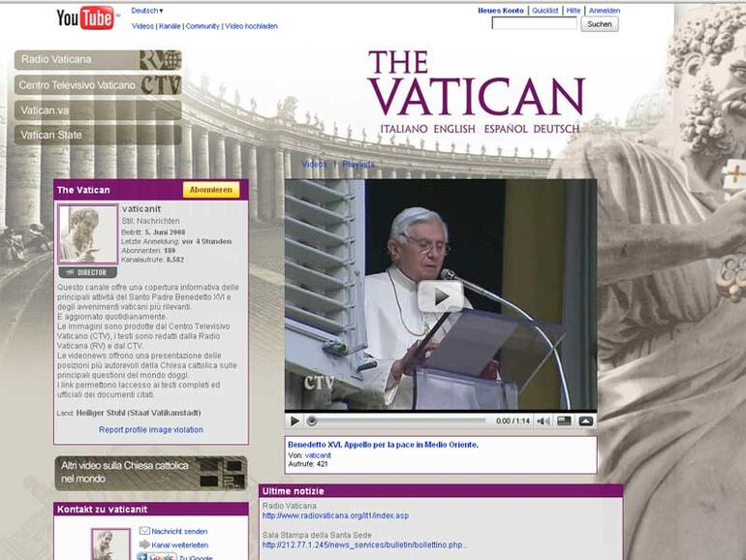746x560 pixels.
Task: Click the Kanal weiterleiten arrow icon
Action: [x=144, y=544]
